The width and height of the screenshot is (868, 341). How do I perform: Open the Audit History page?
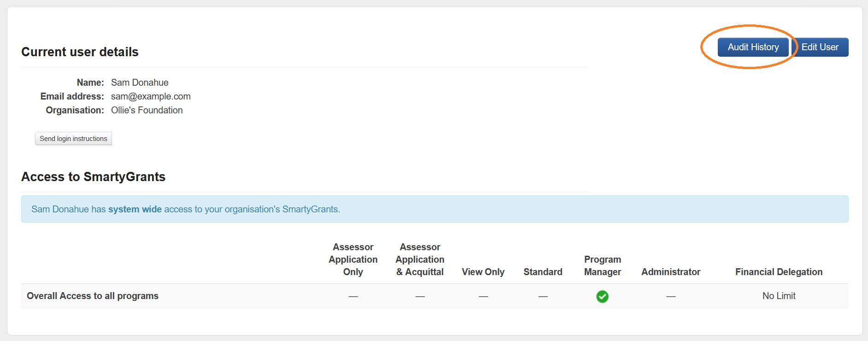coord(753,47)
